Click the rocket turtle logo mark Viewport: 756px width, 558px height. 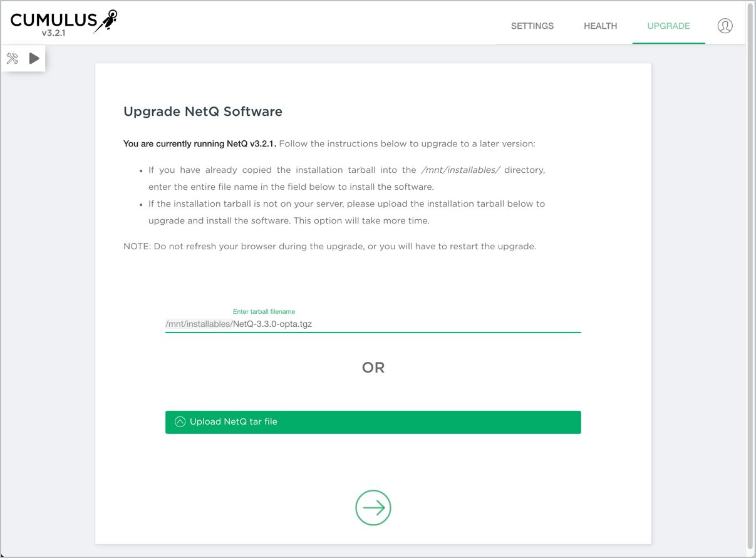[x=107, y=21]
